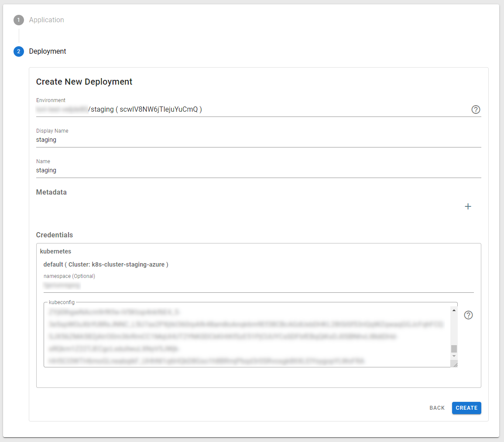Focus the Name field containing staging
504x442 pixels.
pyautogui.click(x=258, y=171)
